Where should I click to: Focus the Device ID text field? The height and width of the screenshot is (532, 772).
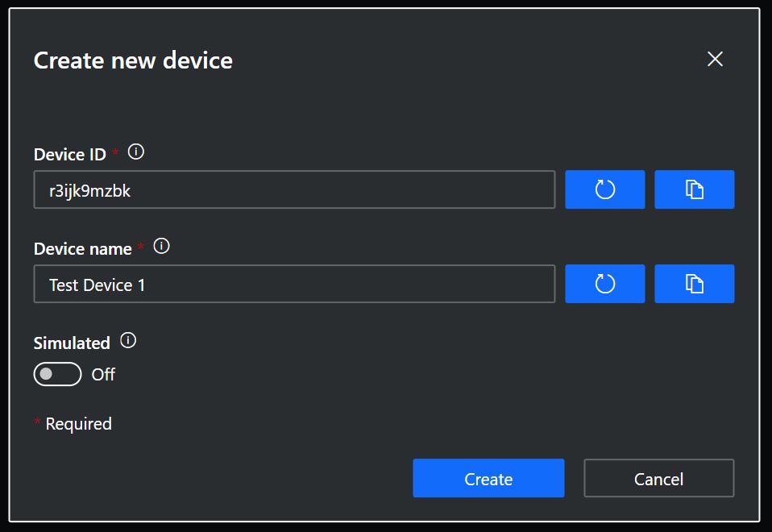tap(294, 190)
